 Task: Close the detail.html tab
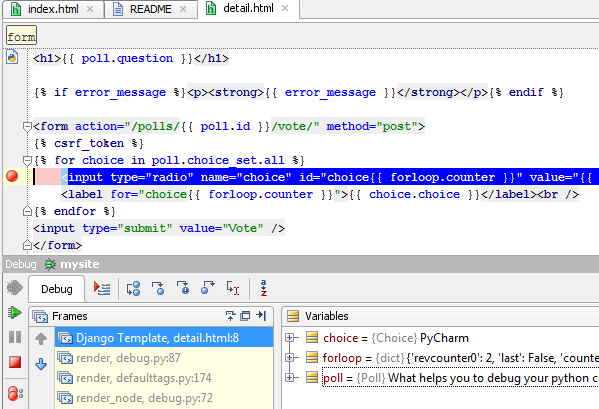point(285,8)
